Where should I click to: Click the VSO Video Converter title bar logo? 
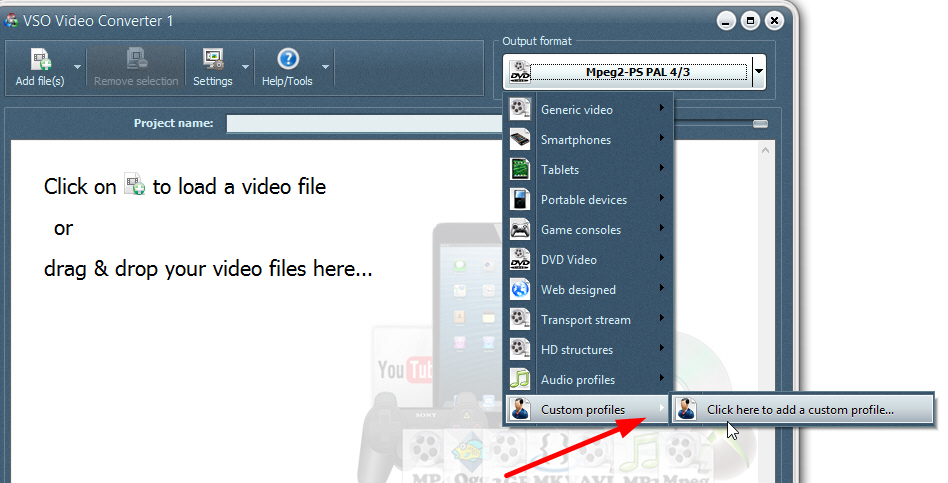[11, 21]
